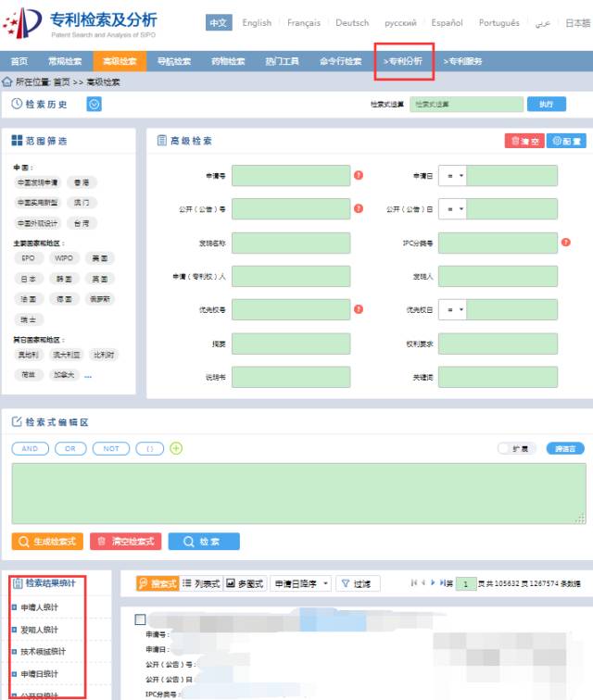Open the 申请日 operator dropdown
593x700 pixels.
coord(452,176)
